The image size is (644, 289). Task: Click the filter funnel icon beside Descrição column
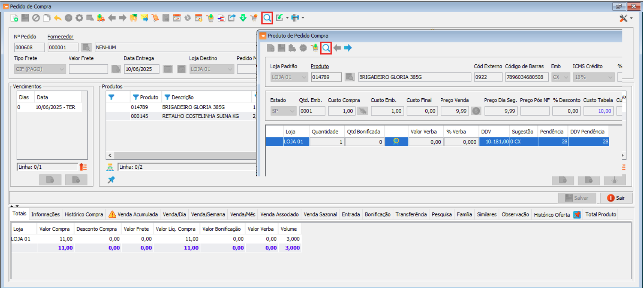(167, 97)
